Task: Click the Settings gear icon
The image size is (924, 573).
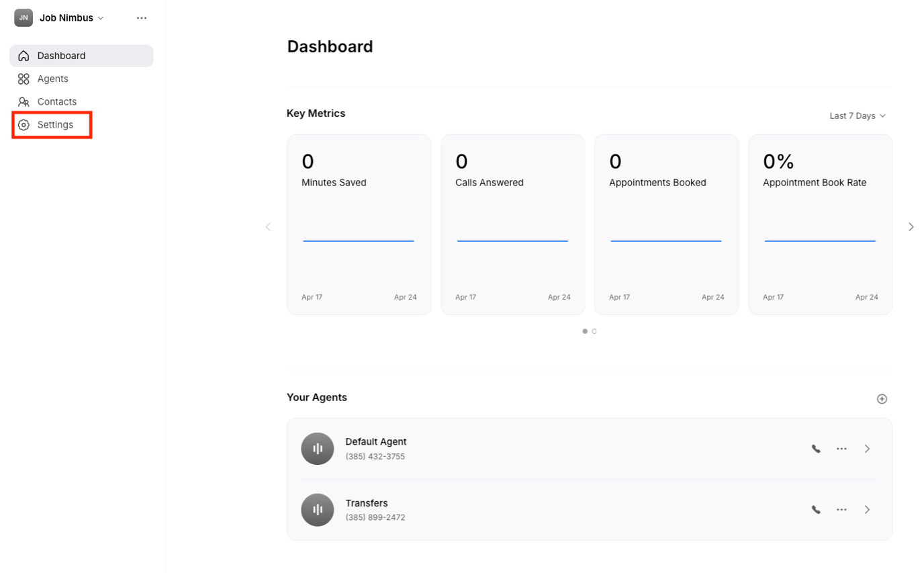Action: pos(24,124)
